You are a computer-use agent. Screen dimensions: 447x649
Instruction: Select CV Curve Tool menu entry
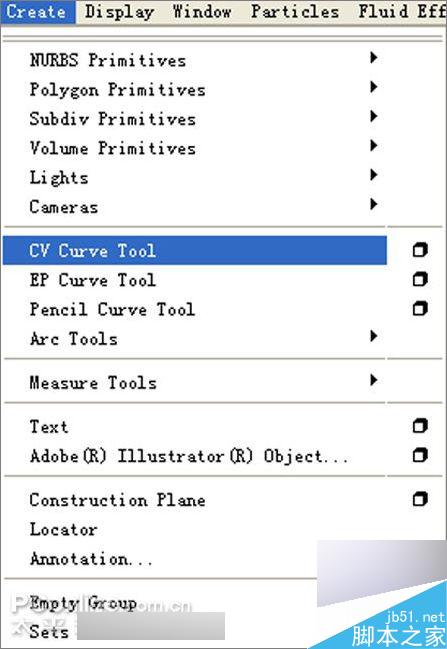(195, 250)
